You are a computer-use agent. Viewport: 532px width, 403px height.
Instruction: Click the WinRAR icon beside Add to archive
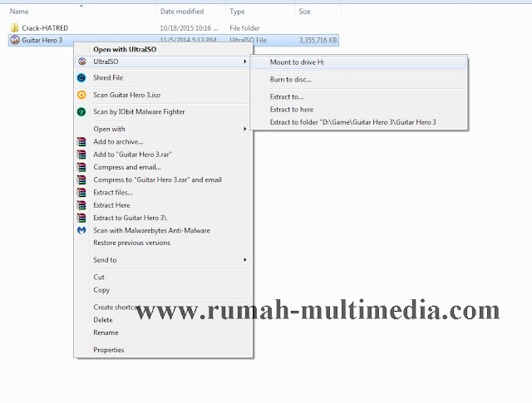pyautogui.click(x=81, y=142)
